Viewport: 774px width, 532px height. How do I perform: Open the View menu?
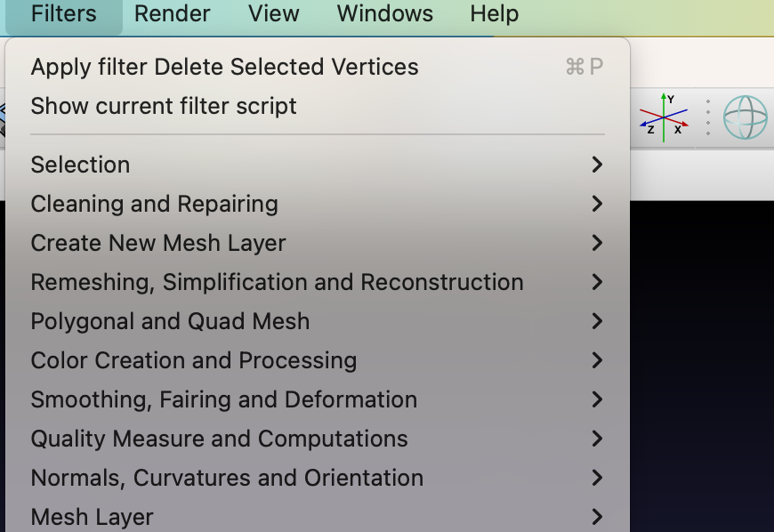click(x=273, y=14)
